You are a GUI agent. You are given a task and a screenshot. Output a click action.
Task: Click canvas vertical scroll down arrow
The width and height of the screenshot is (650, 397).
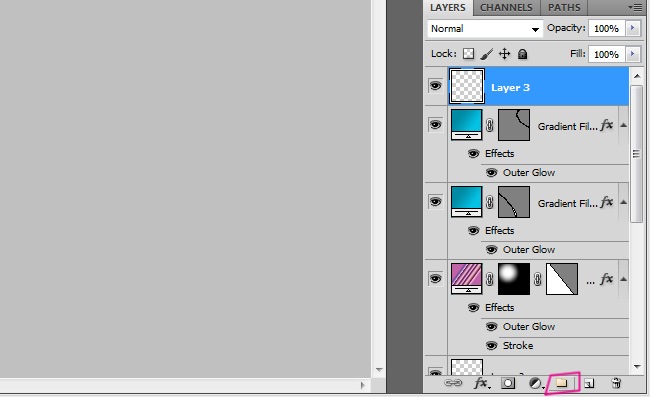(379, 369)
